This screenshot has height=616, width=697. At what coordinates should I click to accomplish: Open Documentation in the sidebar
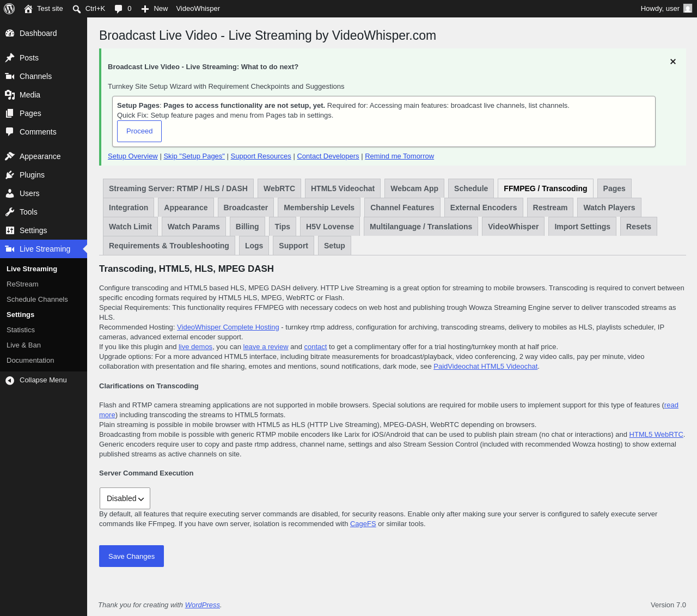[x=30, y=361]
